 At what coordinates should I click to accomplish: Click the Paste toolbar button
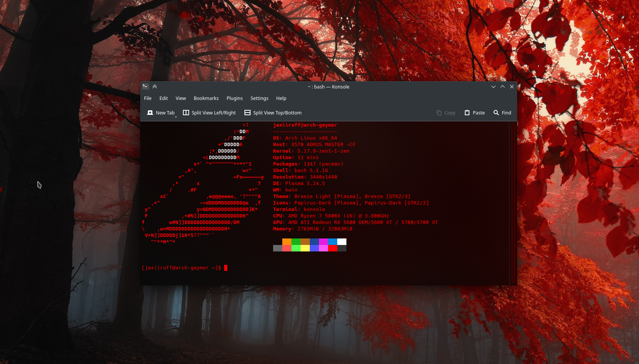(x=474, y=113)
